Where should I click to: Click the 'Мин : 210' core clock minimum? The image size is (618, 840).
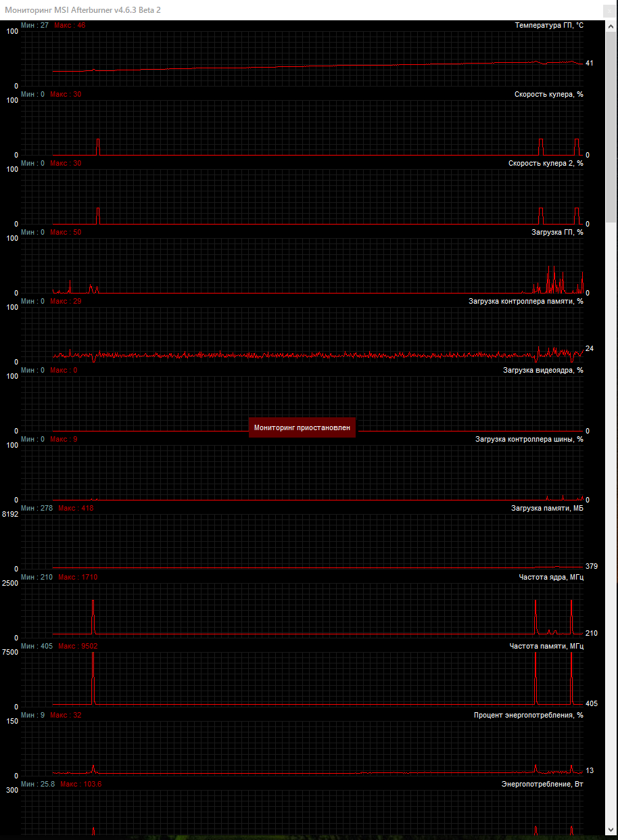(37, 577)
